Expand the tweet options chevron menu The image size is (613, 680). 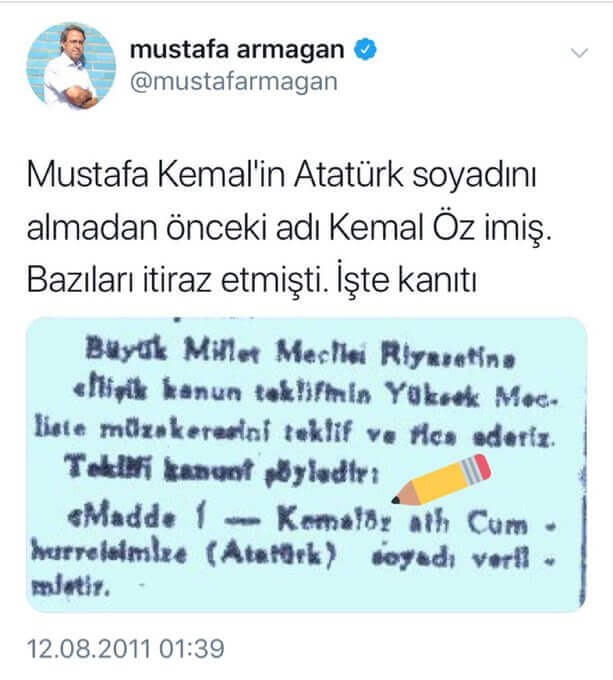point(579,53)
